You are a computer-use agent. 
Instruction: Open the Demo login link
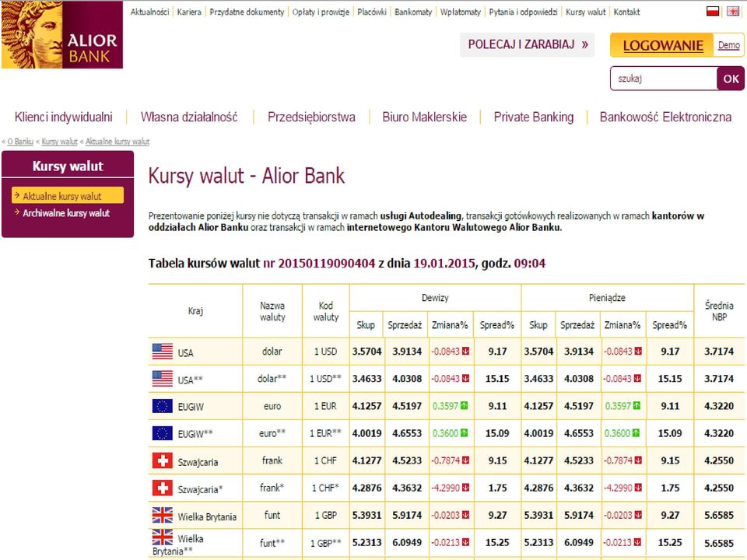[729, 45]
